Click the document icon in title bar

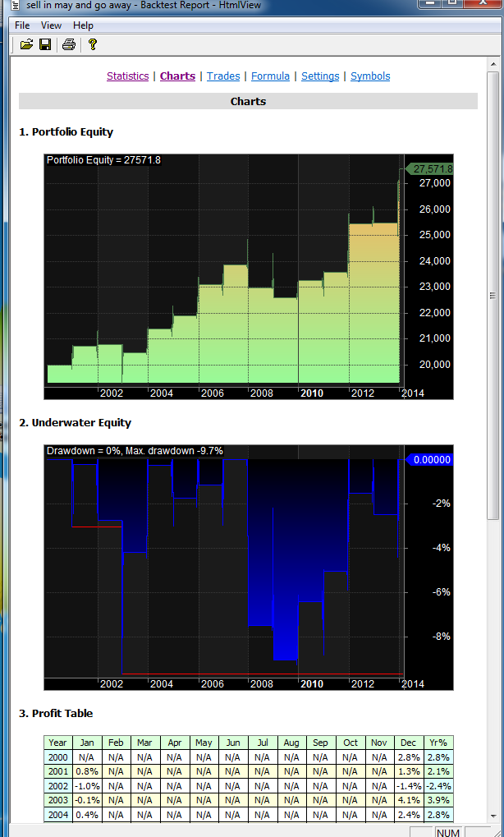click(x=15, y=5)
